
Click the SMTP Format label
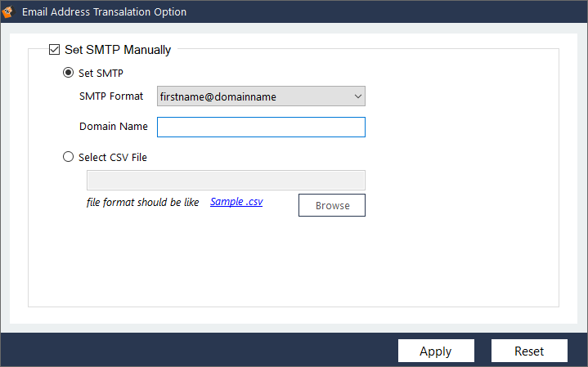[x=111, y=96]
